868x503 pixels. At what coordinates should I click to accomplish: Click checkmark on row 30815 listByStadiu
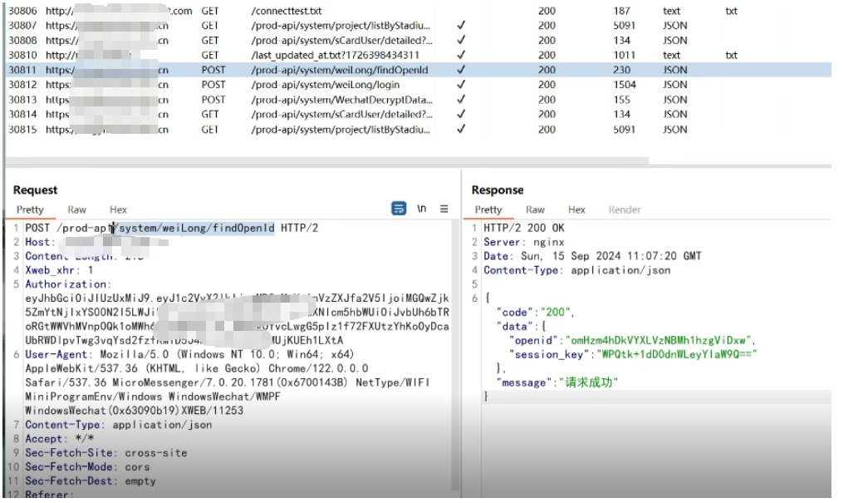461,129
